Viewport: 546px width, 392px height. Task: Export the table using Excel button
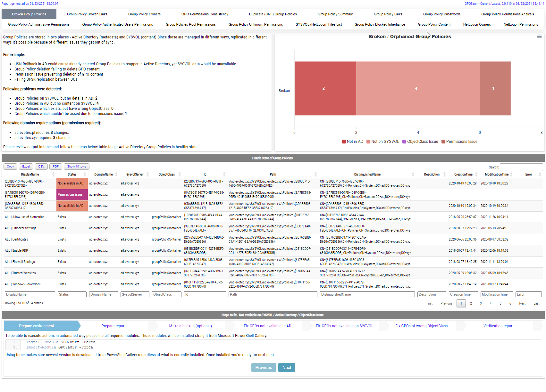click(x=26, y=167)
